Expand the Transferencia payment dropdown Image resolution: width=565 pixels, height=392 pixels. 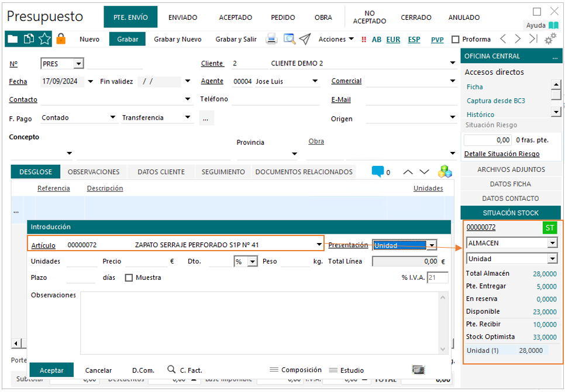click(x=188, y=117)
